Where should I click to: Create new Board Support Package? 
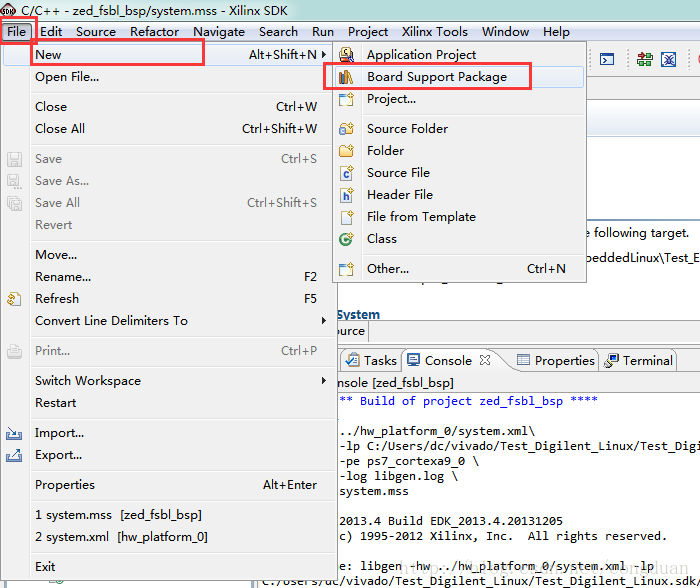pyautogui.click(x=459, y=77)
